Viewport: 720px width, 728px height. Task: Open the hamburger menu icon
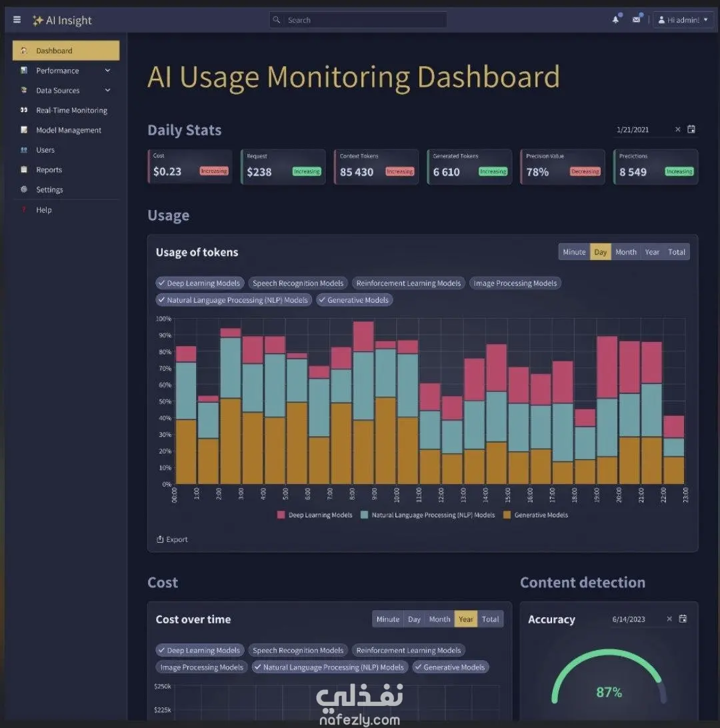[17, 19]
